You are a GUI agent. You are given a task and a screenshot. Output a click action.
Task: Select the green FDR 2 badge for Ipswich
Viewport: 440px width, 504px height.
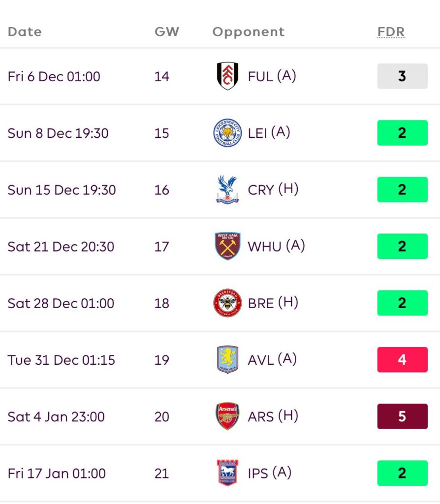point(402,473)
